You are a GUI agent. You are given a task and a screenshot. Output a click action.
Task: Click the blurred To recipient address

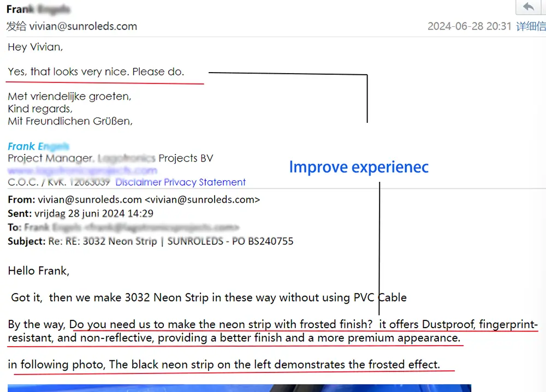coord(132,227)
